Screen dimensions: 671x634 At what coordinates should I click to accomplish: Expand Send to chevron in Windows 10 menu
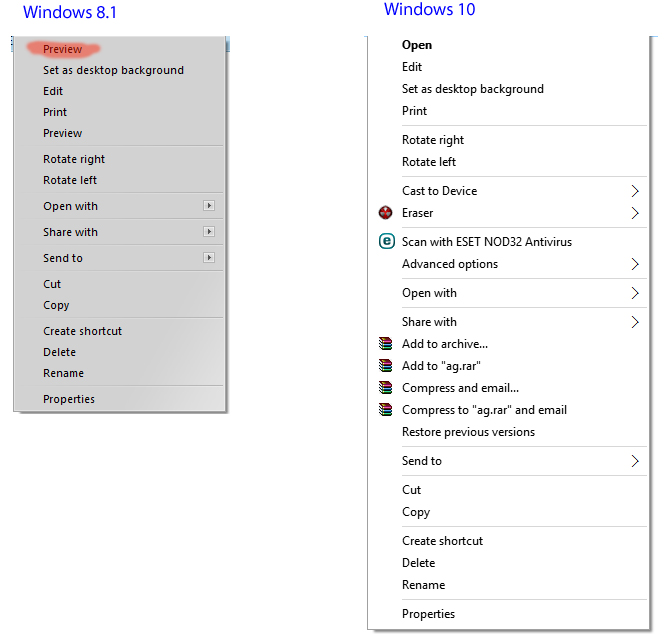point(635,461)
